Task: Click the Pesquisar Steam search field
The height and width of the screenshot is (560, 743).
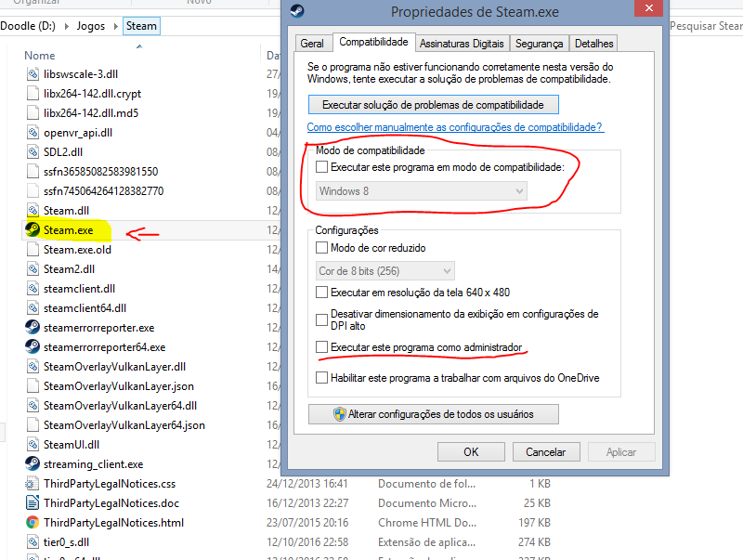Action: pos(706,26)
